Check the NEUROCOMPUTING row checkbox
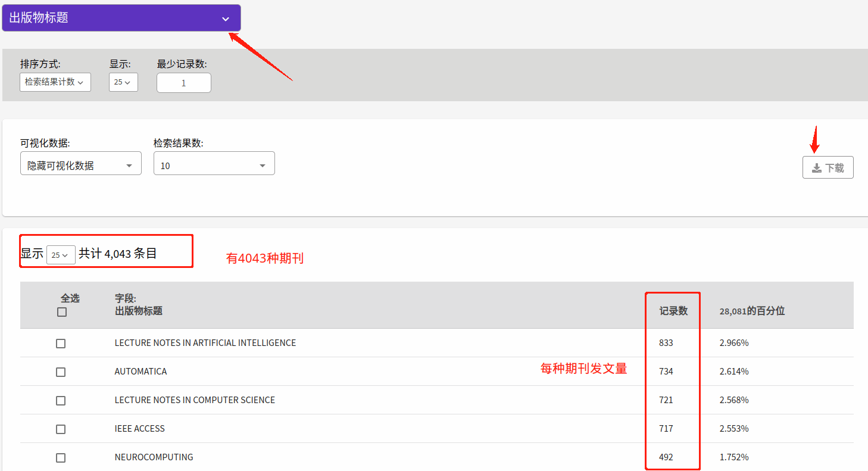This screenshot has height=471, width=868. click(61, 458)
